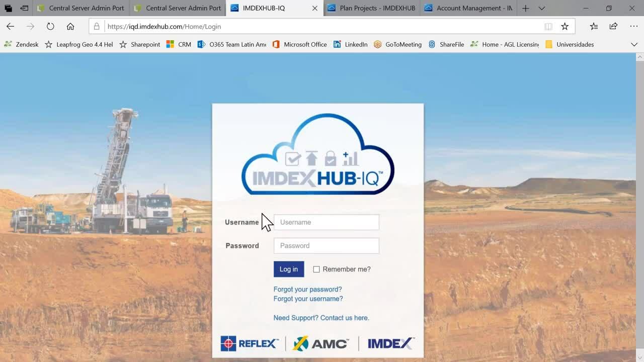Switch to Plan Projects - IMDEXHUB tab
This screenshot has height=362, width=644.
click(372, 8)
